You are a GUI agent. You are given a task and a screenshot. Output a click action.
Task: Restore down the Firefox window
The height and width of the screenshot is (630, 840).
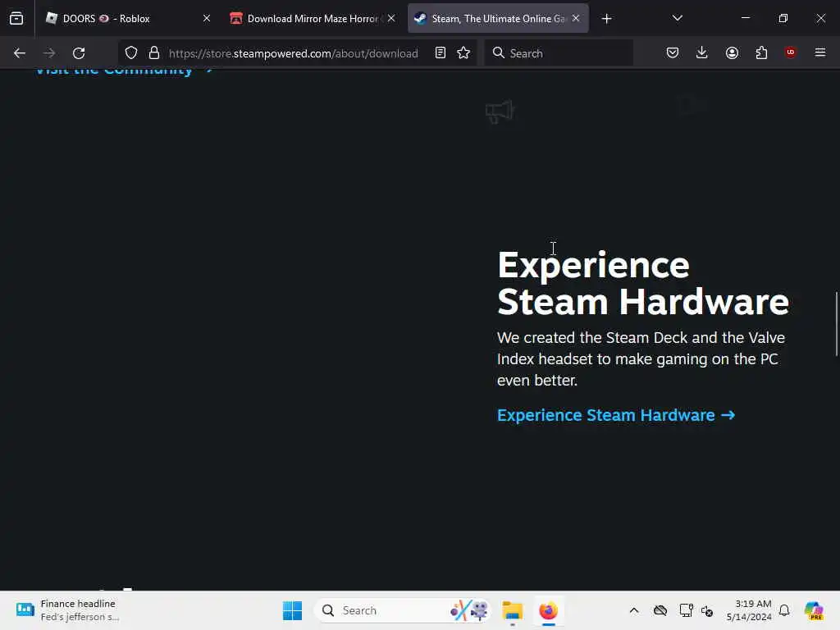click(783, 18)
